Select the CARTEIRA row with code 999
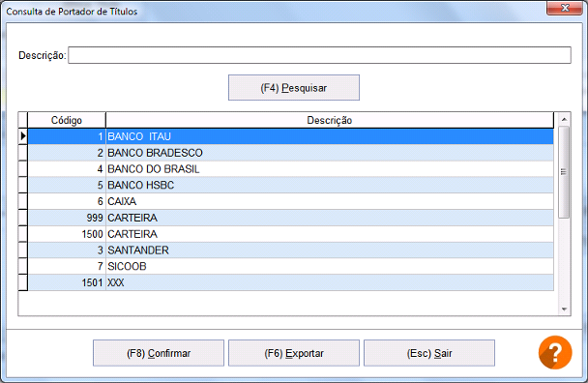Image resolution: width=588 pixels, height=383 pixels. click(291, 218)
